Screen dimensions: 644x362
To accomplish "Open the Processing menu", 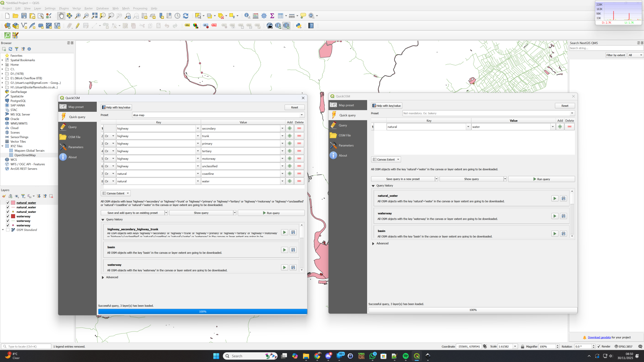I will 140,8.
